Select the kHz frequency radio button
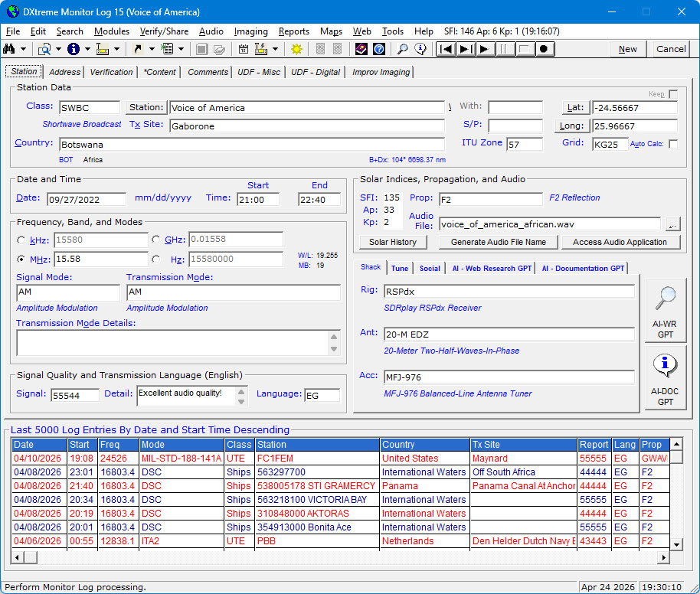The width and height of the screenshot is (700, 594). point(21,240)
